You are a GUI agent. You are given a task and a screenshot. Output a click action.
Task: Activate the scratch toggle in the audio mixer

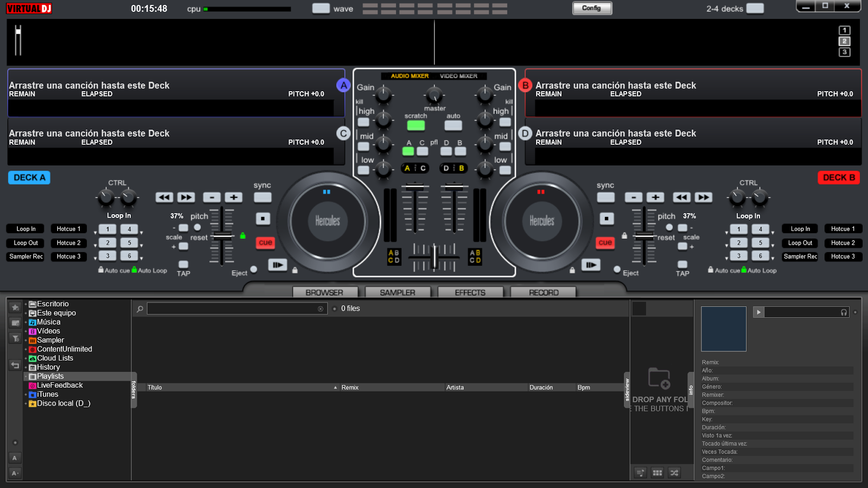coord(416,125)
